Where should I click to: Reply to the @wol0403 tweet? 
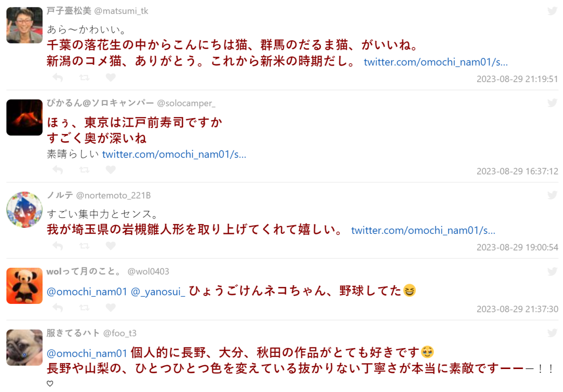pos(58,308)
